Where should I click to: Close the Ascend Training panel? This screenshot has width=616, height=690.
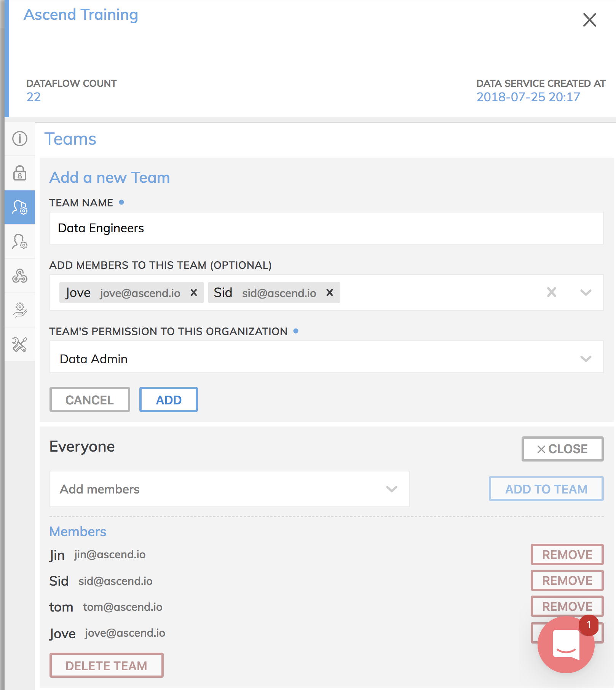[589, 20]
